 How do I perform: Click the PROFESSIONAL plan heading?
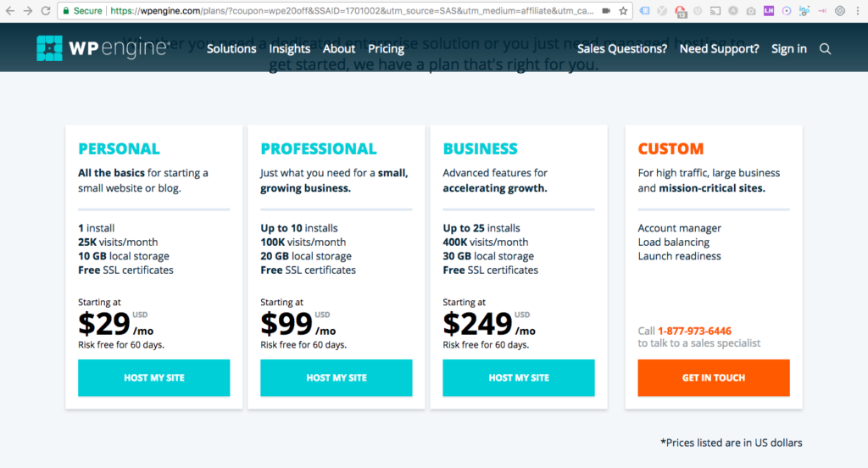[319, 148]
